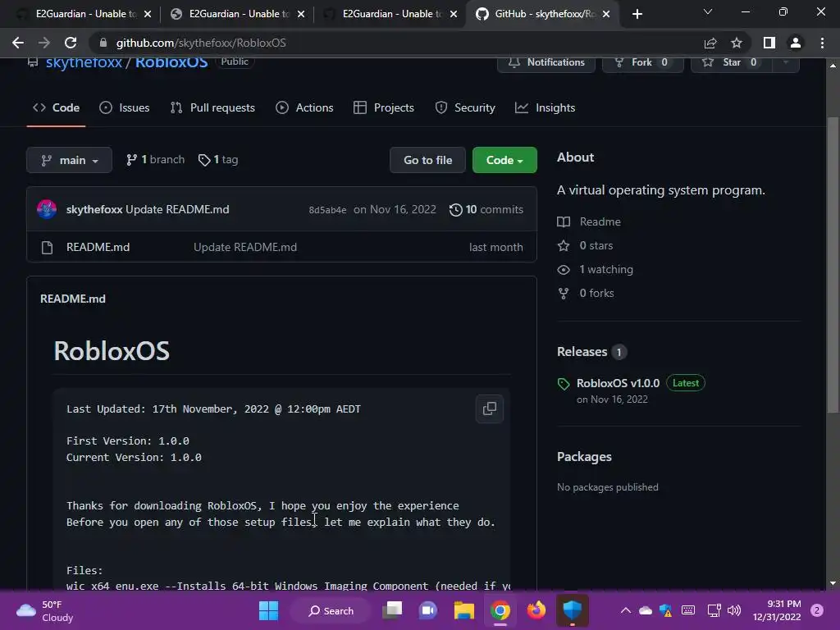Open the Pull requests tab

[212, 107]
